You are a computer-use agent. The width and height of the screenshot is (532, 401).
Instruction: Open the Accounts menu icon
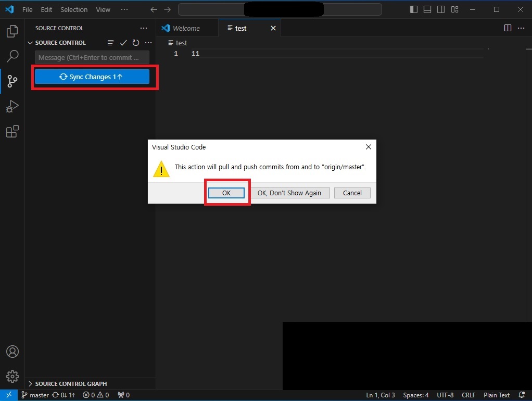coord(12,352)
